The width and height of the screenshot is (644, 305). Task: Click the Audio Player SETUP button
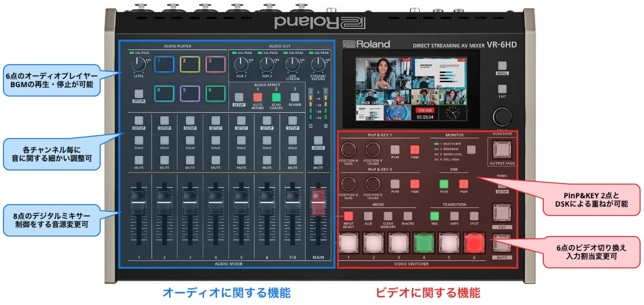139,93
